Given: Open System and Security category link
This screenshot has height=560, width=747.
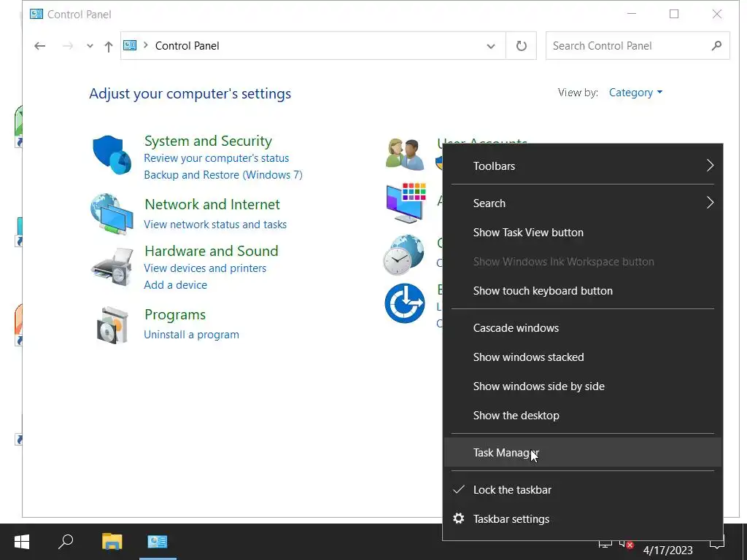Looking at the screenshot, I should [x=208, y=141].
